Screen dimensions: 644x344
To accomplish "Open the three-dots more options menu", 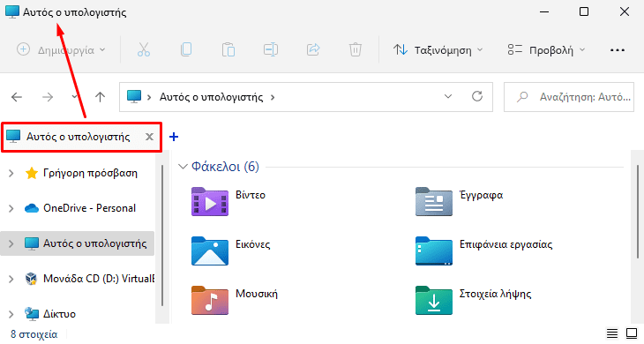I will pyautogui.click(x=618, y=50).
